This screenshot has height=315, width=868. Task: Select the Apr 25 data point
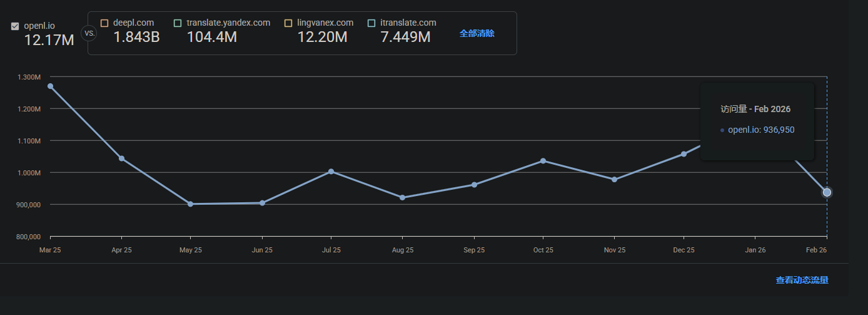[x=121, y=158]
